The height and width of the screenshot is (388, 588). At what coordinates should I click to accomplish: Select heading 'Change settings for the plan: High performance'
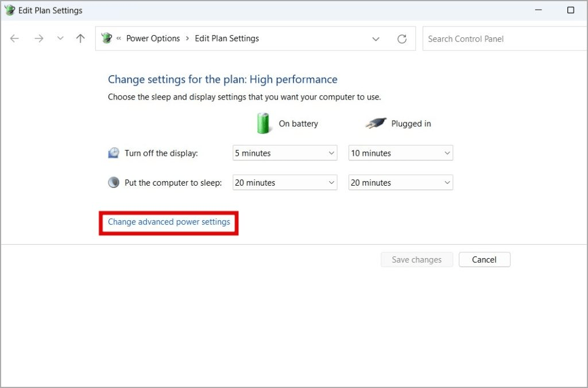click(x=223, y=79)
